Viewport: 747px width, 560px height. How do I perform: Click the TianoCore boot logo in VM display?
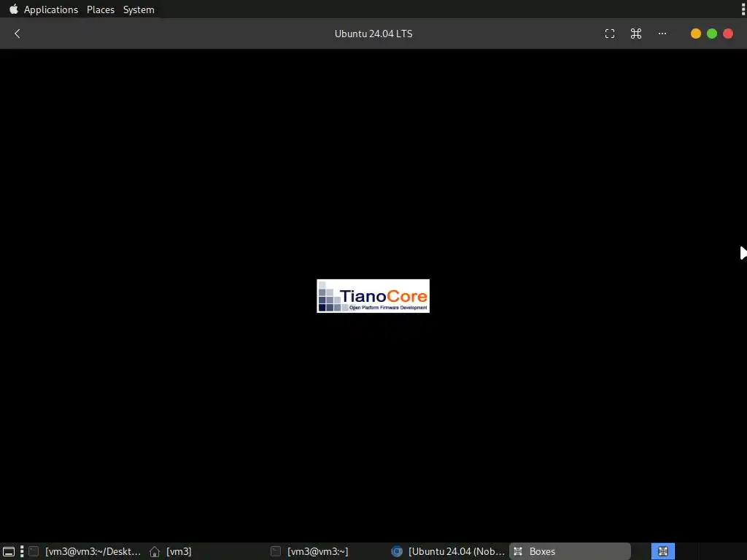[373, 296]
